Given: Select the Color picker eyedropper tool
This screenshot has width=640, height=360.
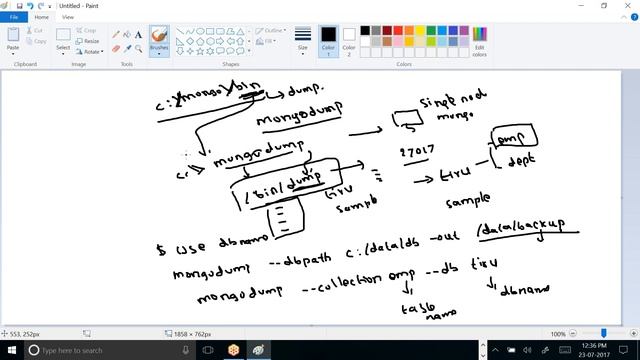Looking at the screenshot, I should (x=127, y=49).
